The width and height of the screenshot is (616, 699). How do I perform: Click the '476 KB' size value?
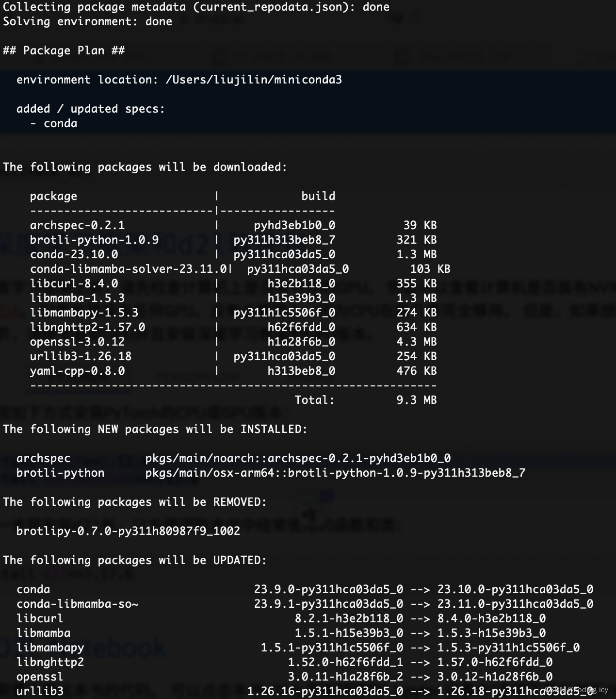[417, 371]
